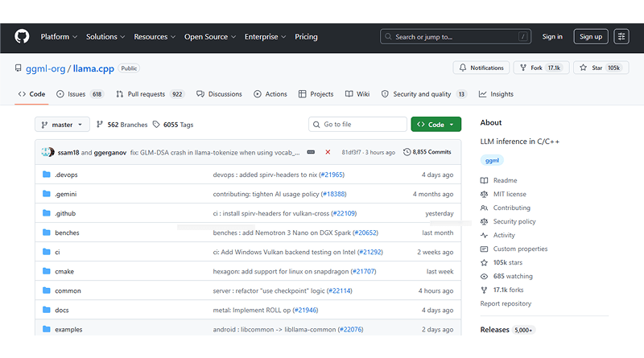The image size is (644, 358).
Task: Click the ssam18 avatar thumbnail
Action: click(x=46, y=152)
